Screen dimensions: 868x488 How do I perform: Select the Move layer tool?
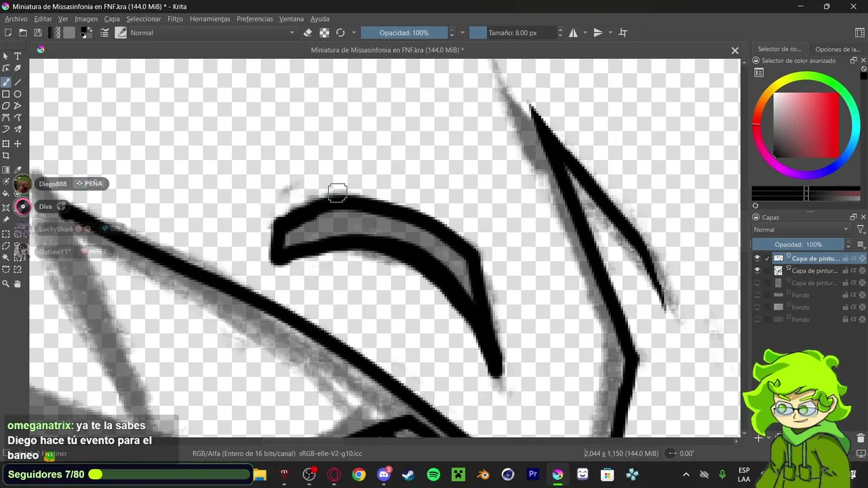point(18,144)
